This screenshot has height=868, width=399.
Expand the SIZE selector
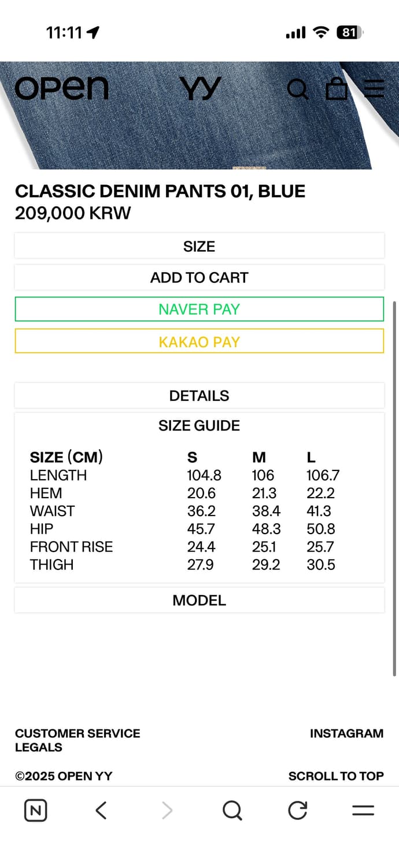click(x=199, y=246)
